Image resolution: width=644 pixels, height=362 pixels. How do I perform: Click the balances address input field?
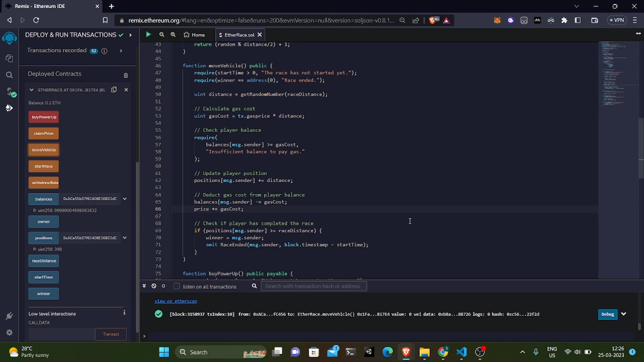90,199
